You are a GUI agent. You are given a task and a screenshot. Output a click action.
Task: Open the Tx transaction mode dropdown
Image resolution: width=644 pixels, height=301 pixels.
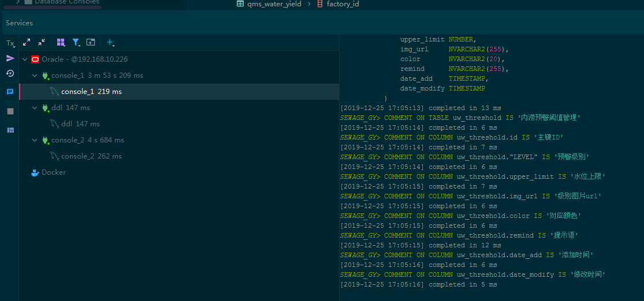point(10,43)
